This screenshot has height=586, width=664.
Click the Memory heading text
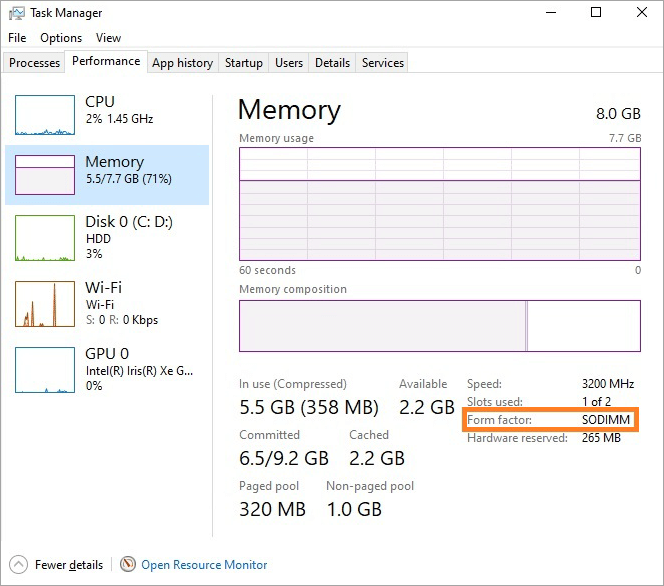click(x=289, y=110)
